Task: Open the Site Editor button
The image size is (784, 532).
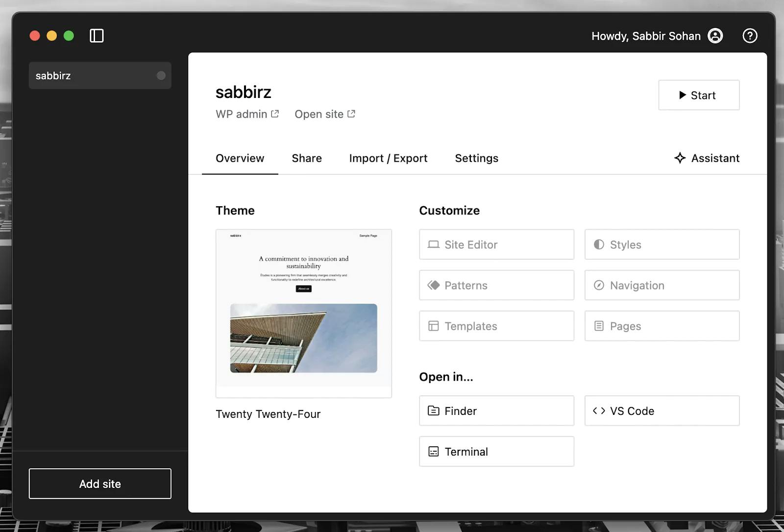Action: (496, 244)
